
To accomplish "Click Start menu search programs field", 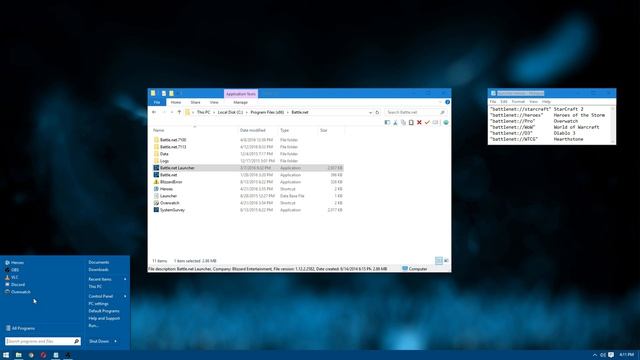I will point(42,341).
